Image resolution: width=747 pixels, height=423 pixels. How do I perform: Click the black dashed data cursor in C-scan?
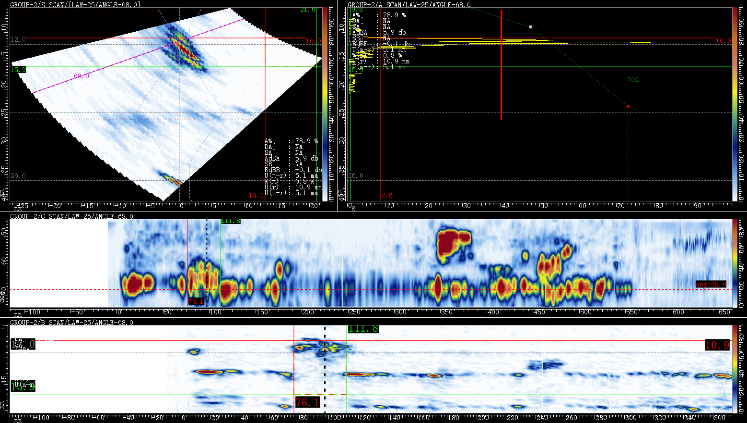(x=206, y=263)
